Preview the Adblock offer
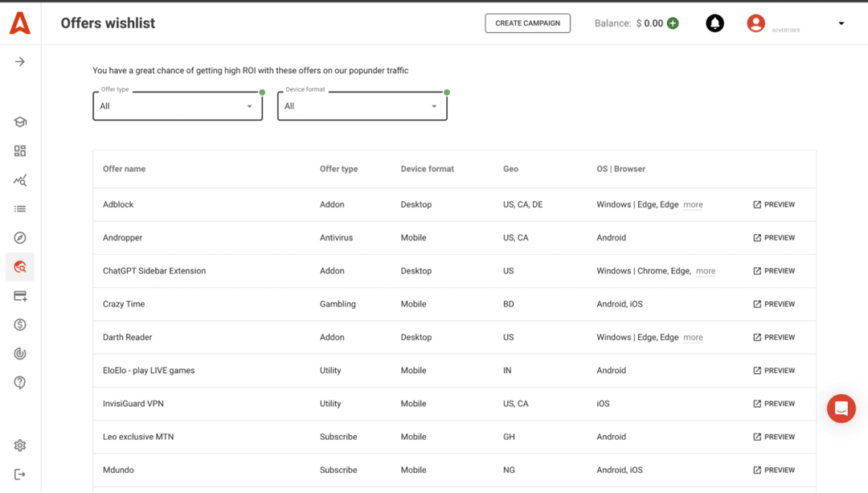Image resolution: width=868 pixels, height=493 pixels. coord(774,205)
